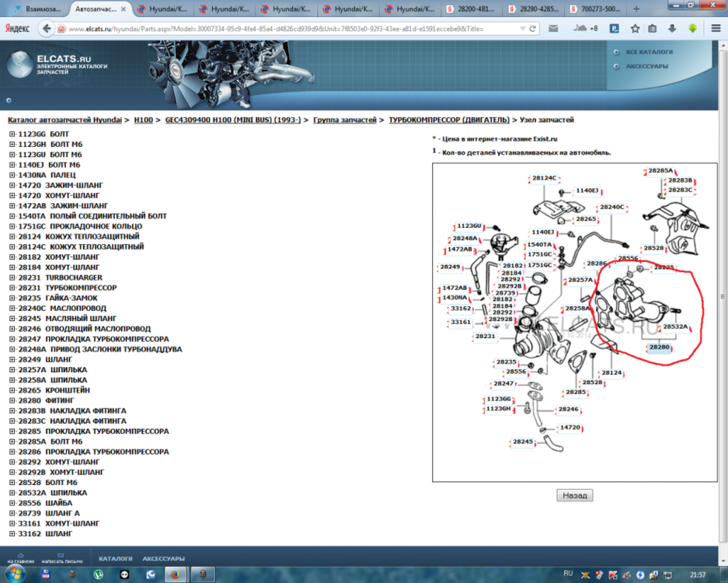
Task: Open АКСЕССУАРЫ header link
Action: point(646,66)
